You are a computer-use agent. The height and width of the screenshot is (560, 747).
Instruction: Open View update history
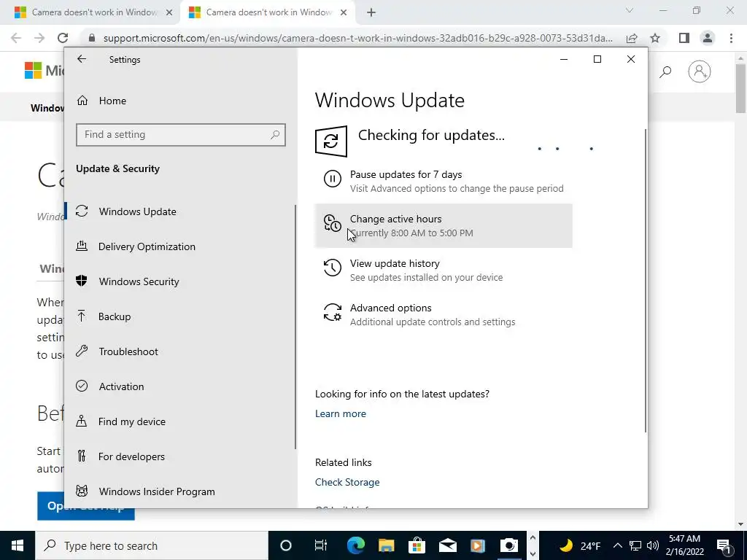point(443,270)
